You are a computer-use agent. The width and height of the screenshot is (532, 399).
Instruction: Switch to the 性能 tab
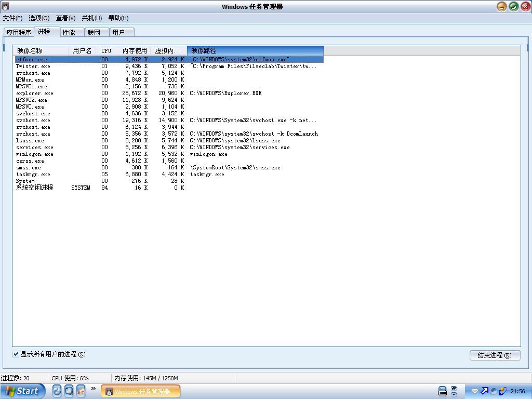[x=72, y=32]
